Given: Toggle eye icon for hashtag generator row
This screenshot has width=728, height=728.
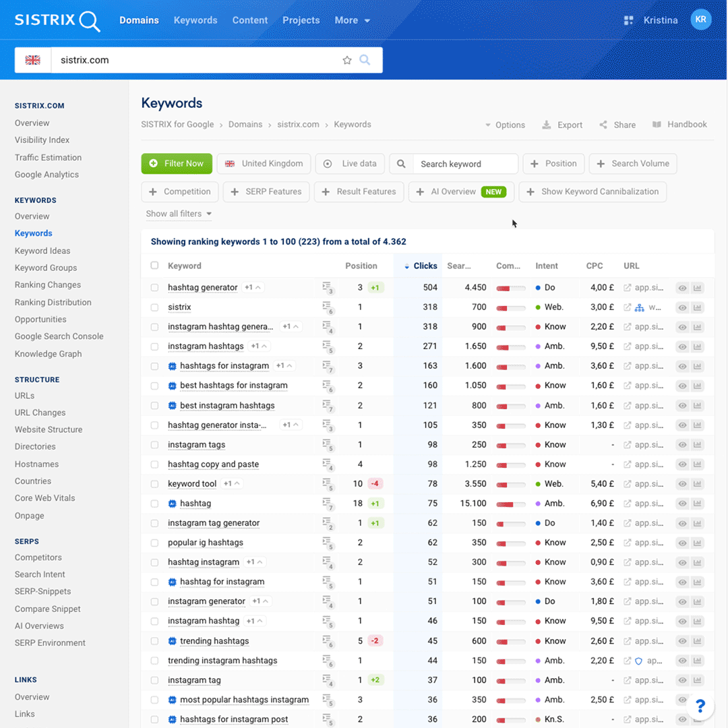Looking at the screenshot, I should pos(682,288).
